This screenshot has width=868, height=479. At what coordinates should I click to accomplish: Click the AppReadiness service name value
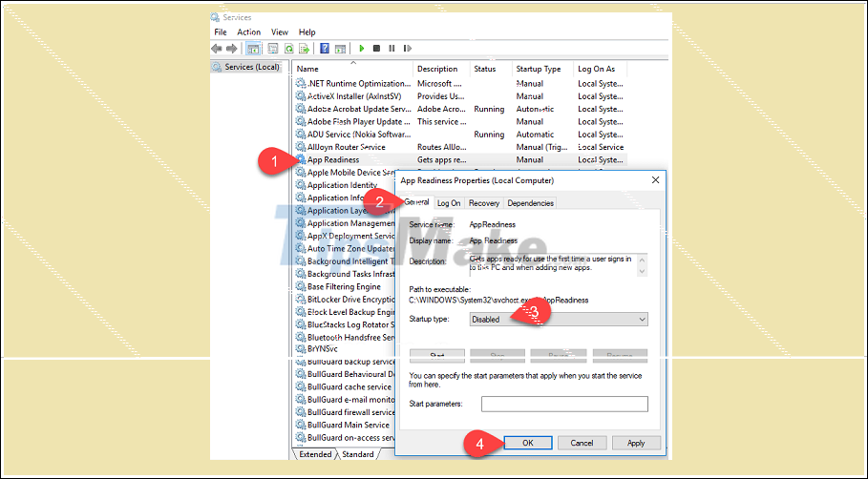pos(492,224)
